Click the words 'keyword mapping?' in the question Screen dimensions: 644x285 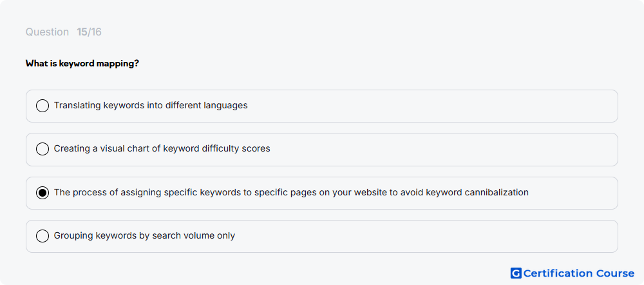99,64
